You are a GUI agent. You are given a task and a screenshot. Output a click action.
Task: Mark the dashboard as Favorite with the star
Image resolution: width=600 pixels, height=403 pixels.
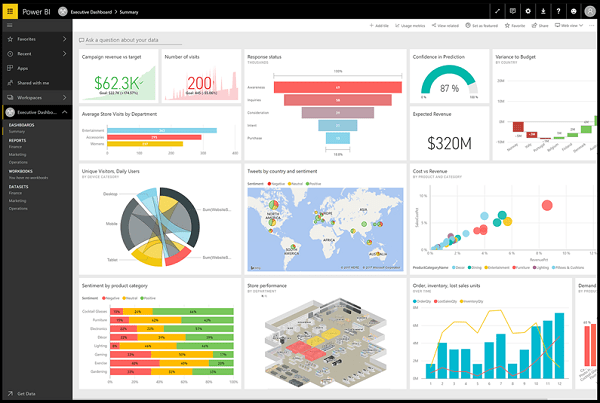(515, 26)
